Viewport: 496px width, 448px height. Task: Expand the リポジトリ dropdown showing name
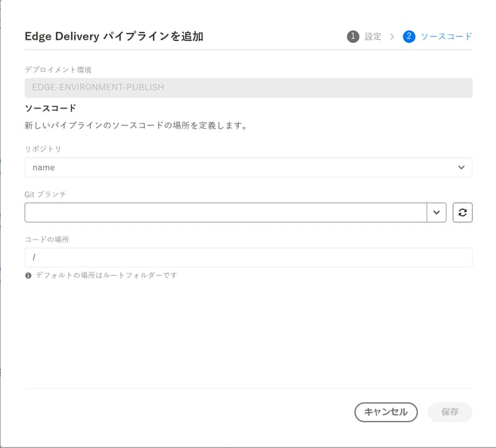(x=248, y=167)
